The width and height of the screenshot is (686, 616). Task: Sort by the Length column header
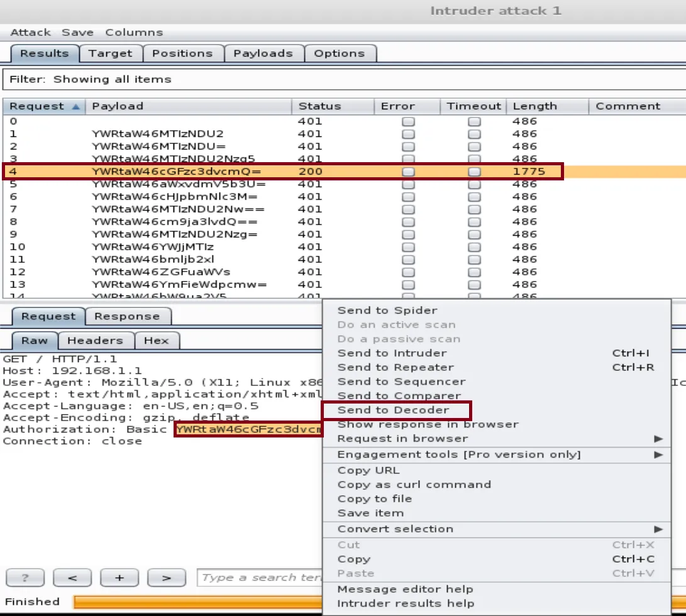(548, 106)
